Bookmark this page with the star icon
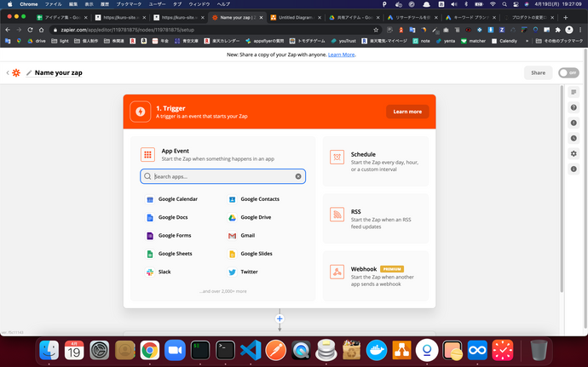The width and height of the screenshot is (588, 367). click(x=376, y=30)
